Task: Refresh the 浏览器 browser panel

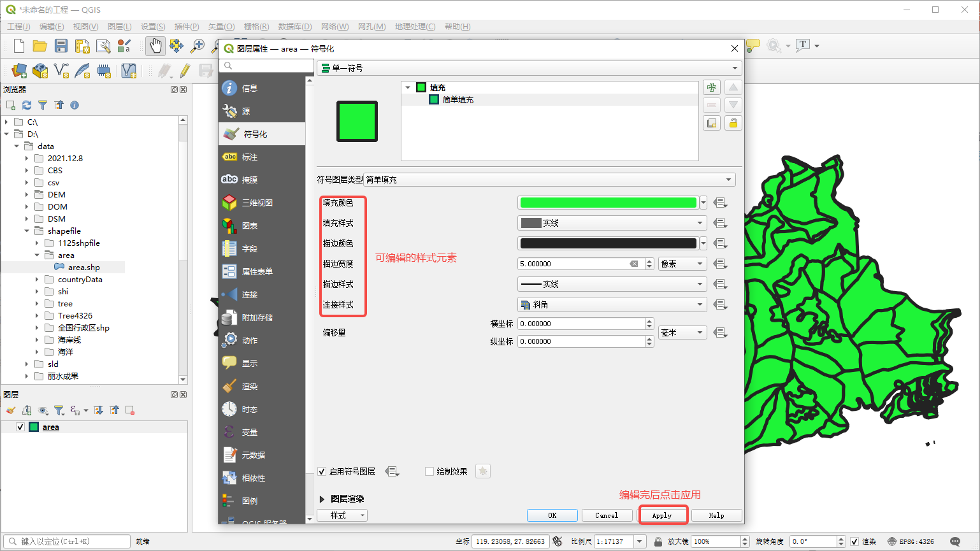Action: pyautogui.click(x=26, y=105)
